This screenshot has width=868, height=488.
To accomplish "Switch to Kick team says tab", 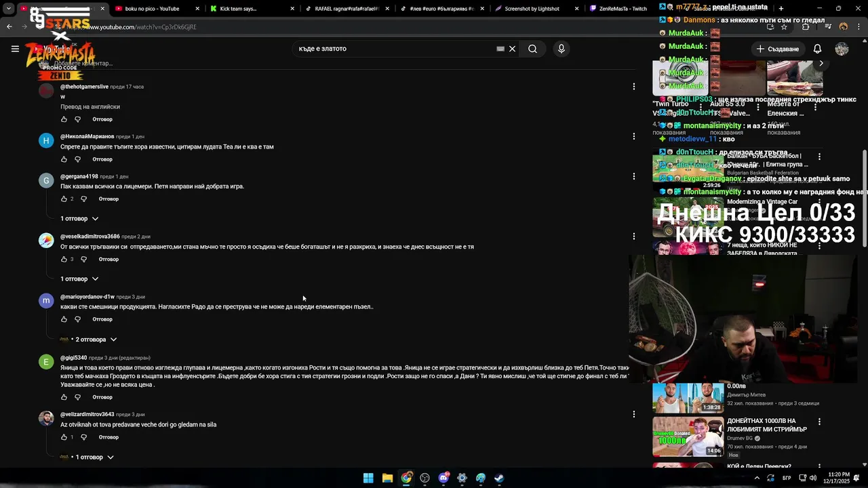I will click(x=252, y=9).
